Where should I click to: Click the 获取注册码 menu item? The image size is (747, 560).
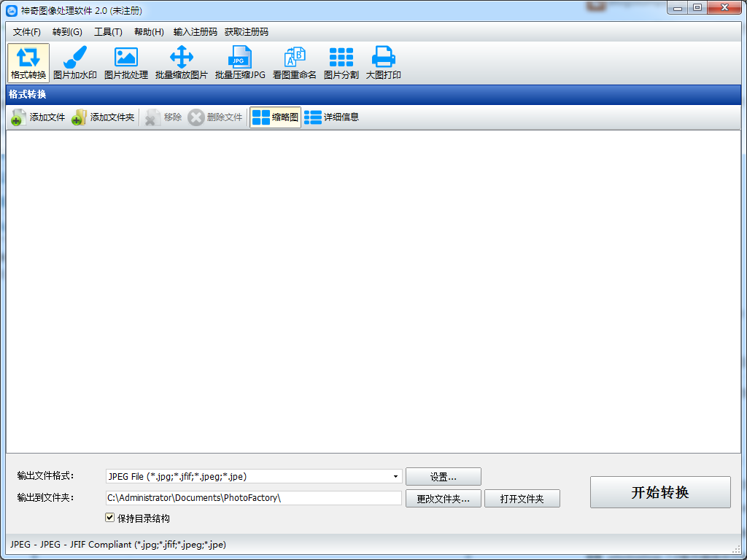tap(247, 32)
